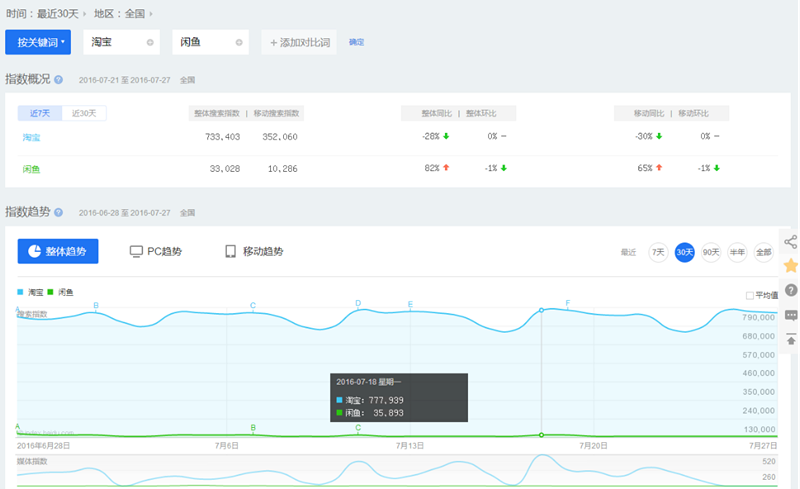Click help icon beside 指数概况
This screenshot has height=489, width=800.
[59, 80]
